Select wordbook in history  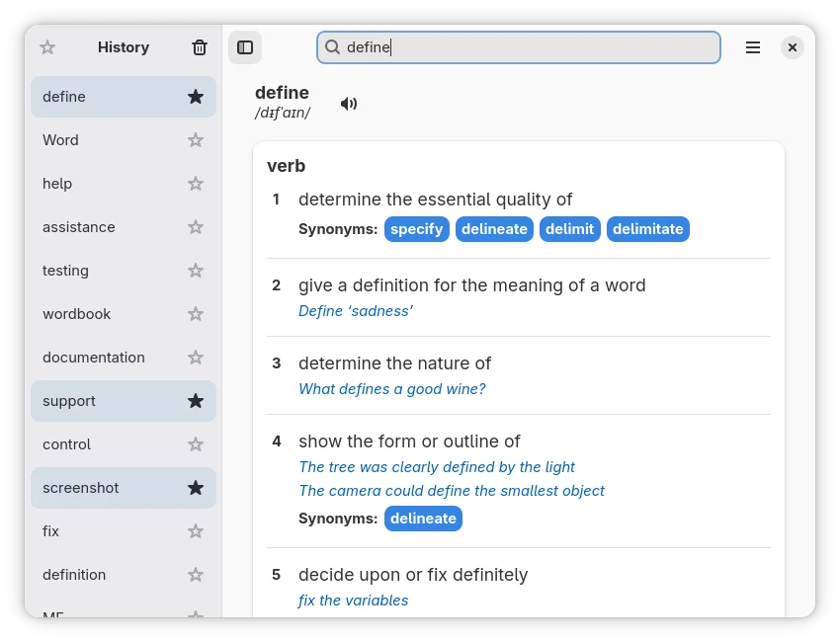tap(124, 314)
